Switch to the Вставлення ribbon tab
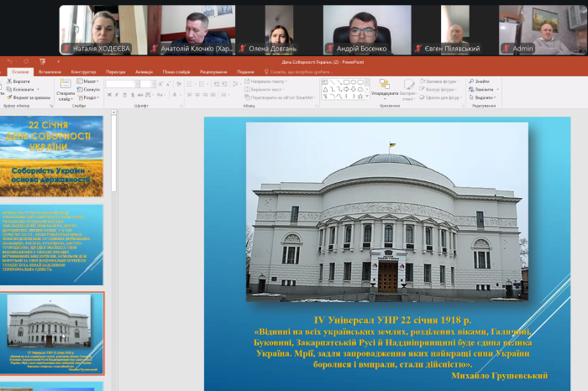 [x=49, y=72]
